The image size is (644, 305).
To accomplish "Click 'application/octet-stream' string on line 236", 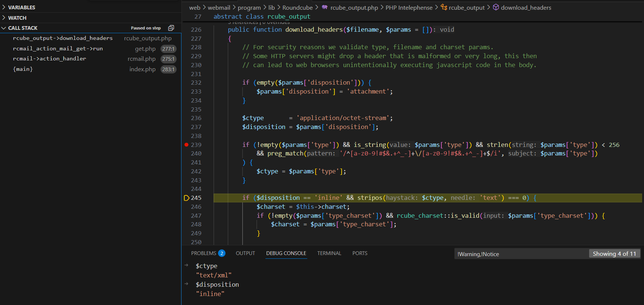I will tap(343, 118).
